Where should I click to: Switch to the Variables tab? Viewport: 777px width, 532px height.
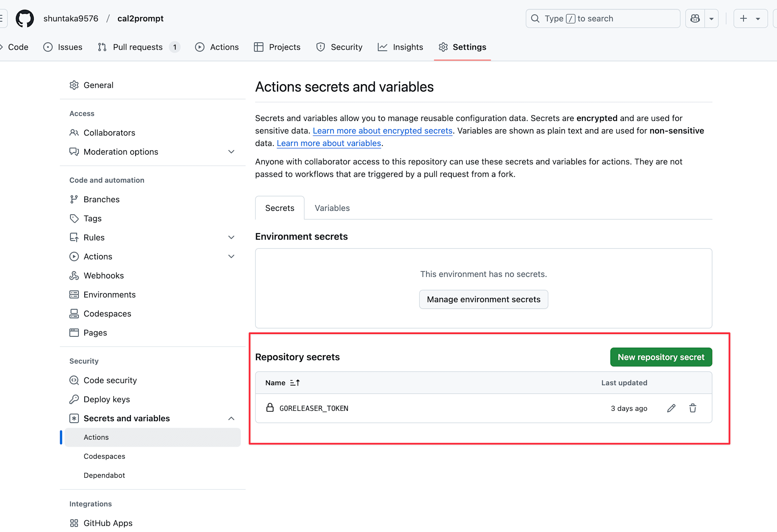click(332, 207)
